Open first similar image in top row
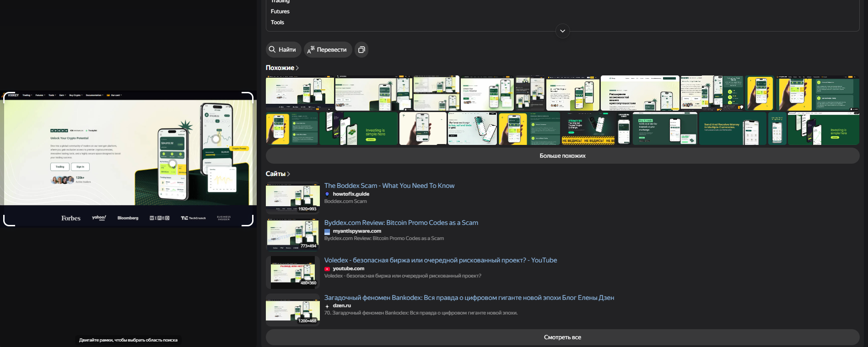868x347 pixels. point(300,93)
